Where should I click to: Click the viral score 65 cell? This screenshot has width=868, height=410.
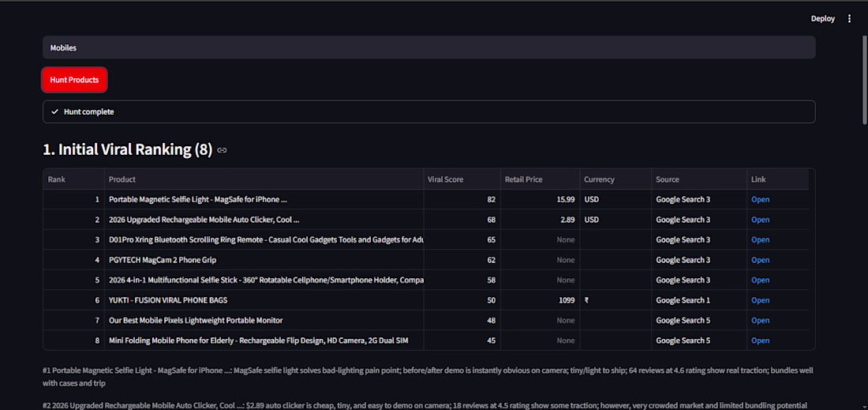[462, 240]
